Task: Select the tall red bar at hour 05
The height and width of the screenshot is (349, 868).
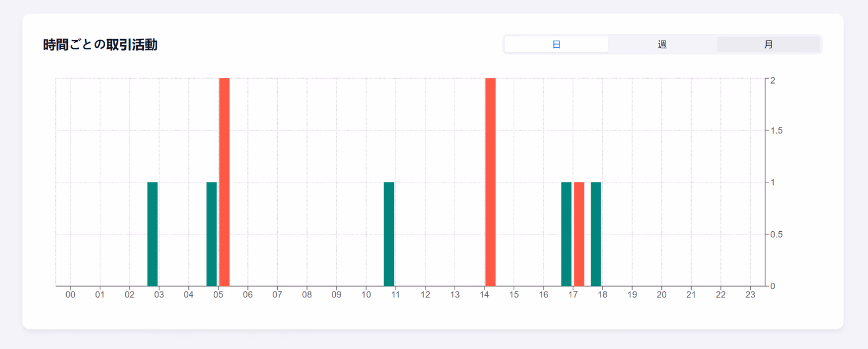Action: click(225, 182)
